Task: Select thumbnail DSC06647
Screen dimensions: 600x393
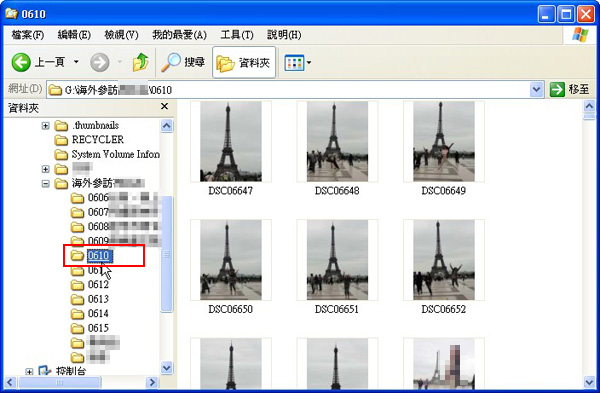Action: (231, 141)
